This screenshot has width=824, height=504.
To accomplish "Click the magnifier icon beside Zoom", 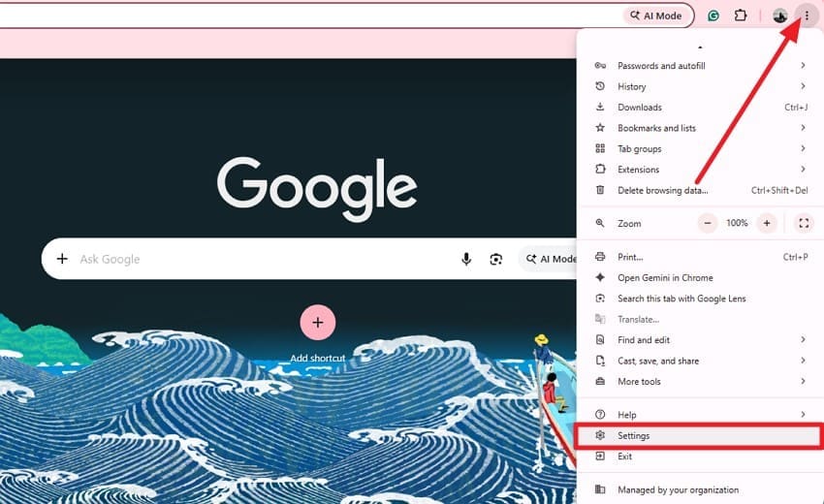I will point(600,223).
